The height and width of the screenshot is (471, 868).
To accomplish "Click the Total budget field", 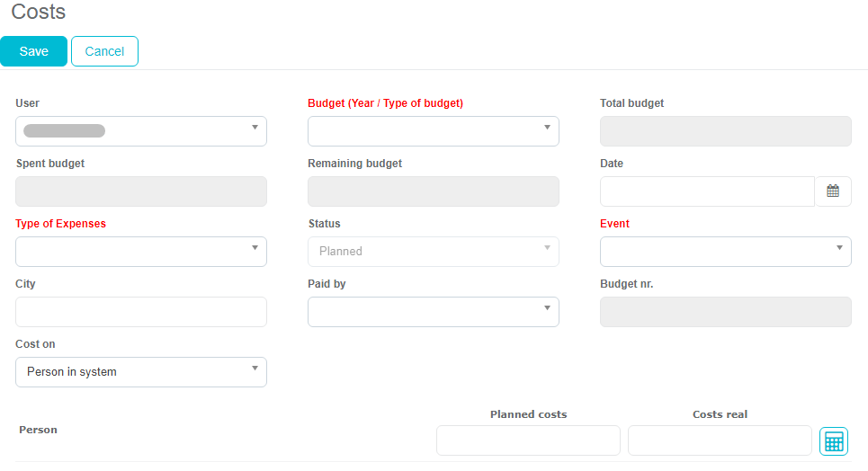I will click(x=725, y=131).
